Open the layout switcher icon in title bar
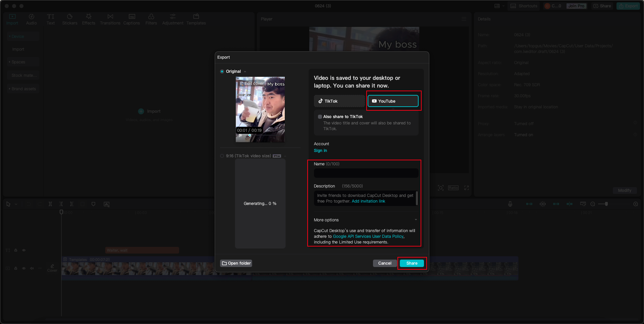 tap(497, 6)
